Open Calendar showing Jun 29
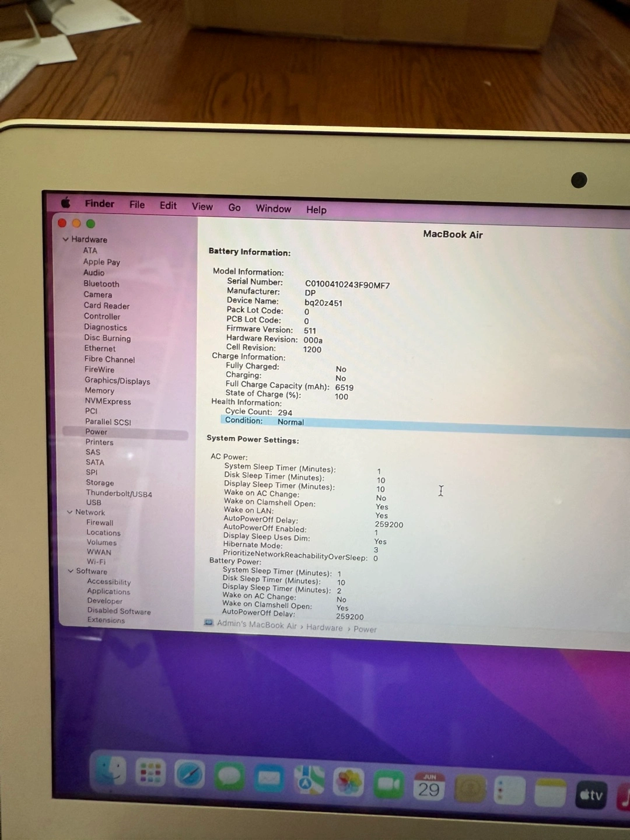Image resolution: width=630 pixels, height=840 pixels. click(x=429, y=787)
